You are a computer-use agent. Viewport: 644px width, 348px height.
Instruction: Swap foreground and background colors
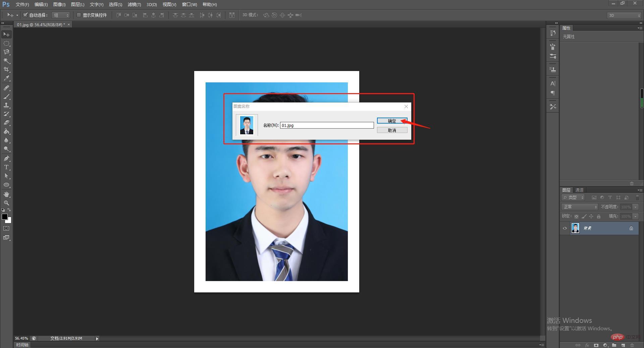tap(9, 210)
